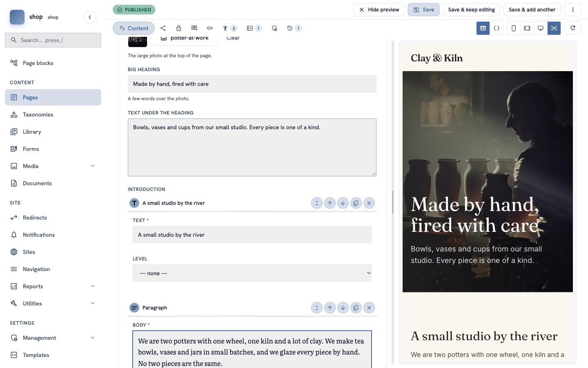588x368 pixels.
Task: Switch preview to web page view
Action: click(483, 28)
